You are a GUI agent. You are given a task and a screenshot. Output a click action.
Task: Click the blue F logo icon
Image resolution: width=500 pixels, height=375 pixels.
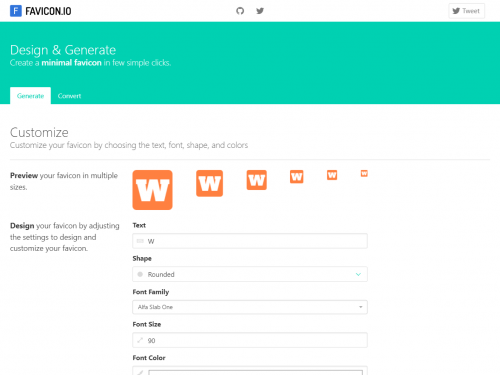pyautogui.click(x=16, y=11)
